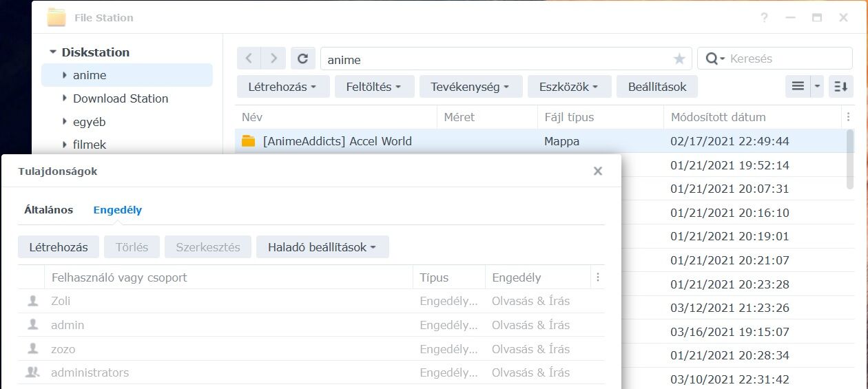Image resolution: width=868 pixels, height=389 pixels.
Task: Switch to the Általános tab
Action: 49,210
